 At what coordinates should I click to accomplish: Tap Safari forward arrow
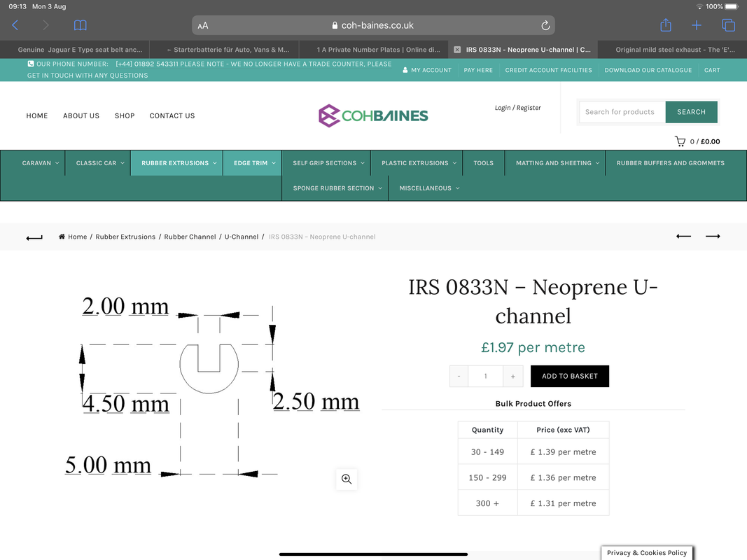[46, 25]
